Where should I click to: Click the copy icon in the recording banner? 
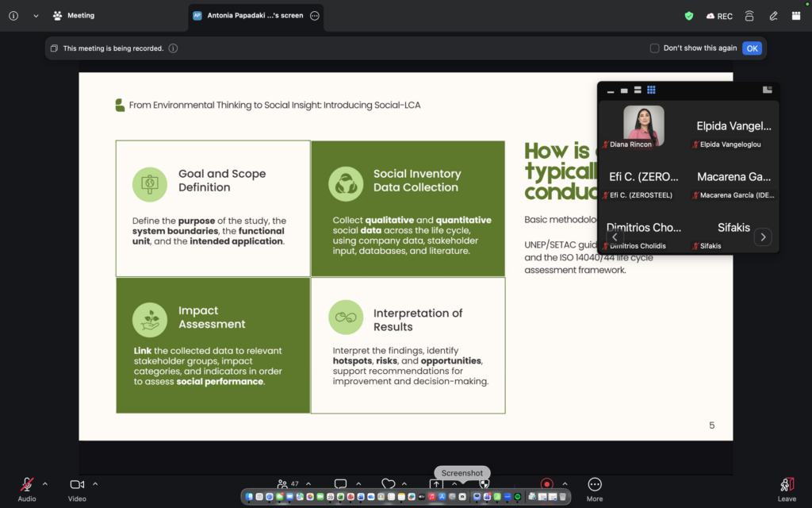(x=54, y=48)
